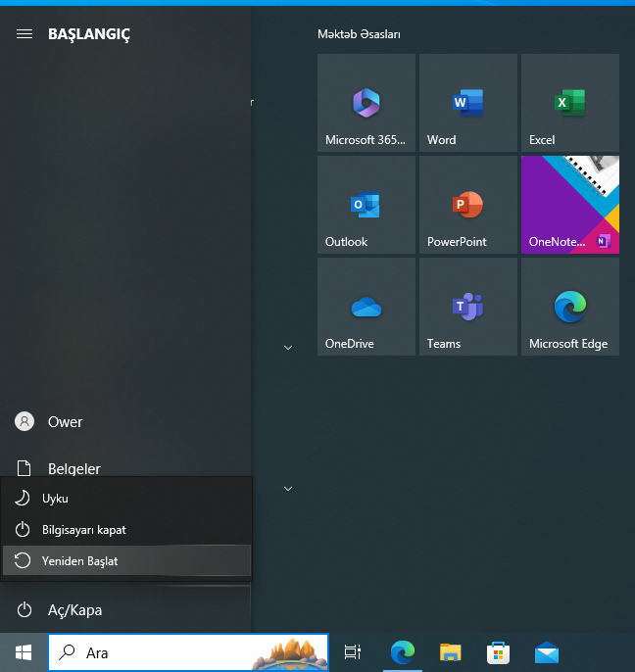Screen dimensions: 635x672
Task: Open the Ower user account
Action: (x=125, y=422)
